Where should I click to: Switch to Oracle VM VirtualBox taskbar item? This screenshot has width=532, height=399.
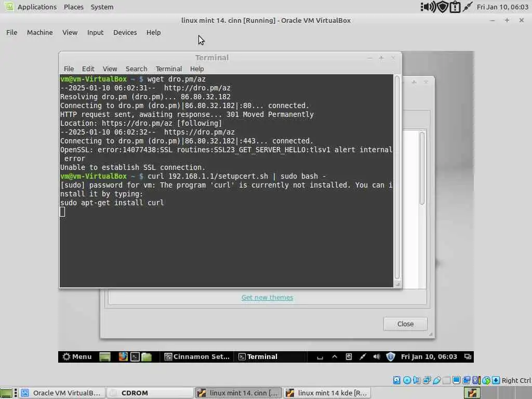(x=62, y=393)
